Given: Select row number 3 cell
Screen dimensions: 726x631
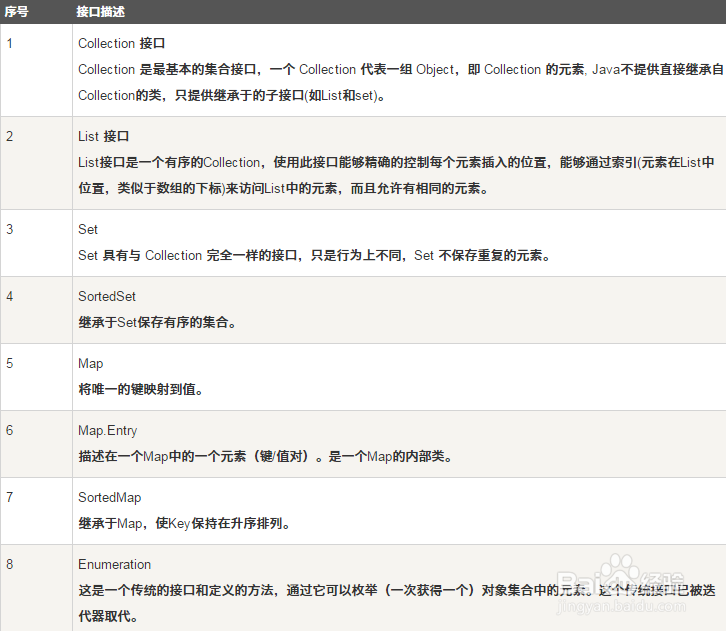Looking at the screenshot, I should click(x=36, y=243).
